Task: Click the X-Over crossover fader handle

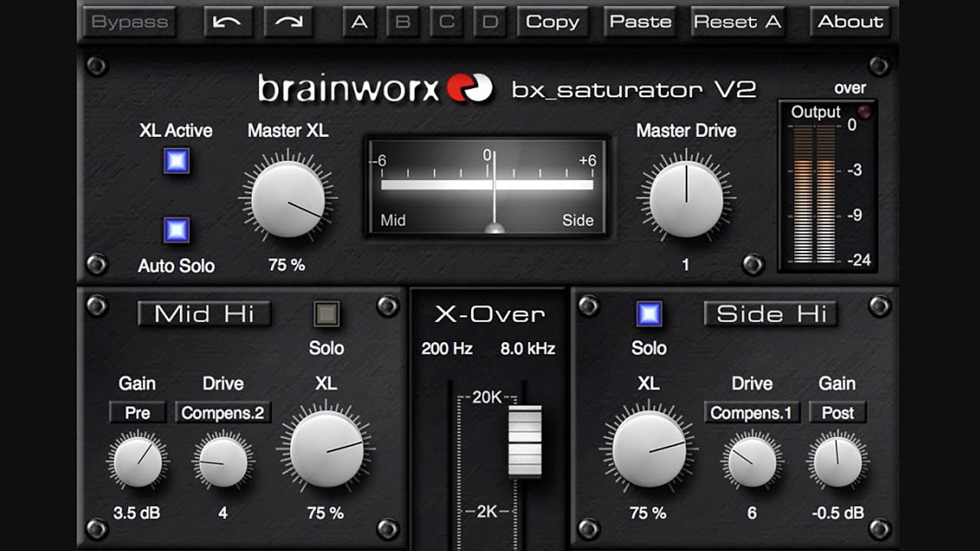Action: tap(525, 442)
